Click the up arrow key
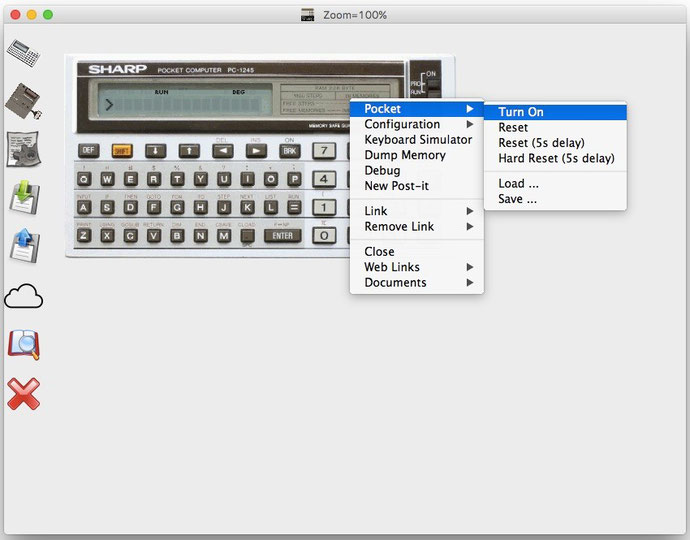 pos(189,151)
